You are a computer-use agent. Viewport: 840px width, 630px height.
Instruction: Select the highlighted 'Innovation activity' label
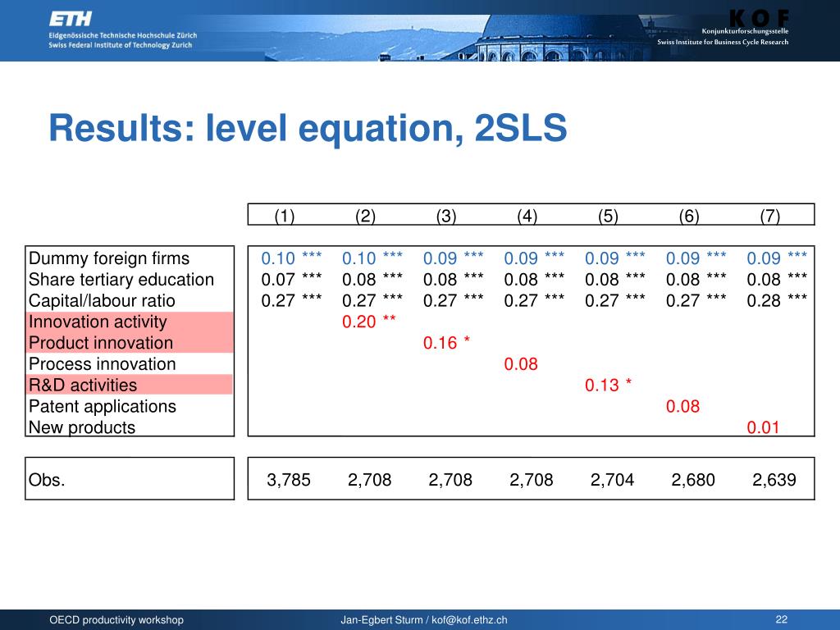(98, 322)
